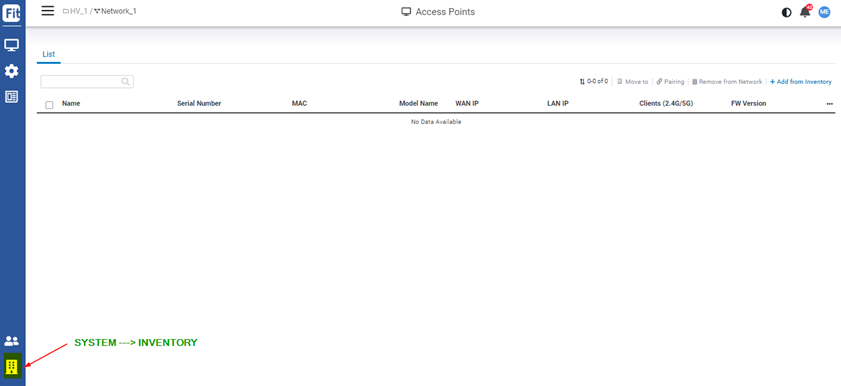
Task: Click the 0-0 of 0 pagination sort icon
Action: coord(582,82)
